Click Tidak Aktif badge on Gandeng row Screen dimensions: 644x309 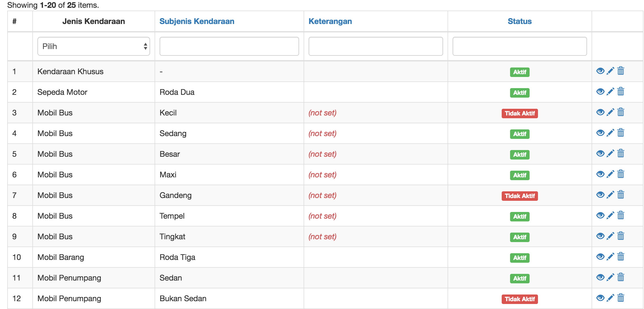click(520, 196)
